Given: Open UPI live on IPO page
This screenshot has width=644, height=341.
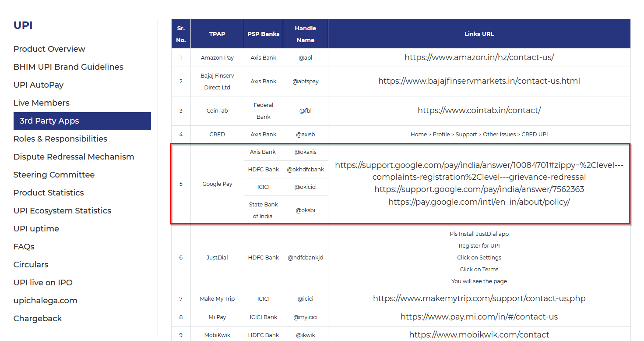Looking at the screenshot, I should 43,283.
